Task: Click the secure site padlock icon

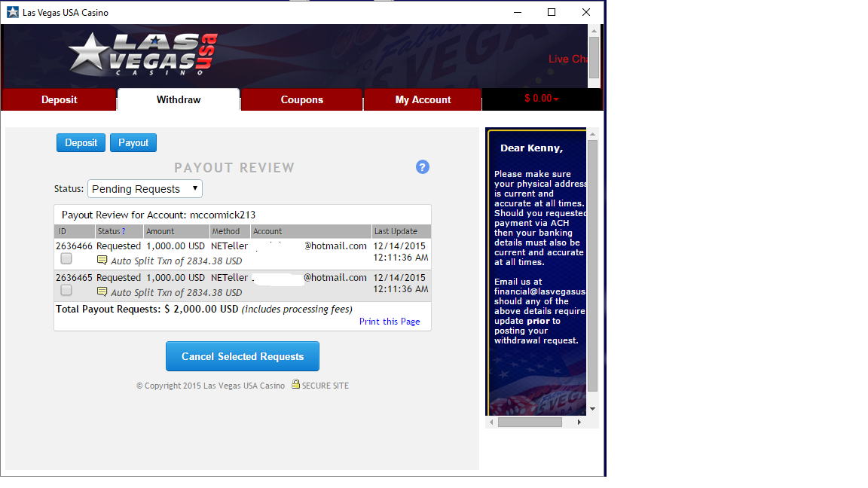Action: [295, 384]
